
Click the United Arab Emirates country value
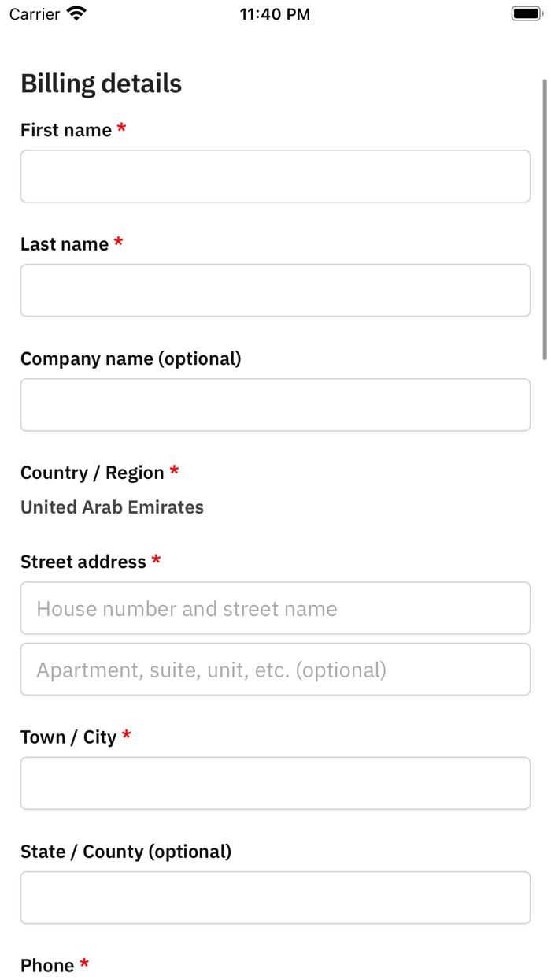112,507
